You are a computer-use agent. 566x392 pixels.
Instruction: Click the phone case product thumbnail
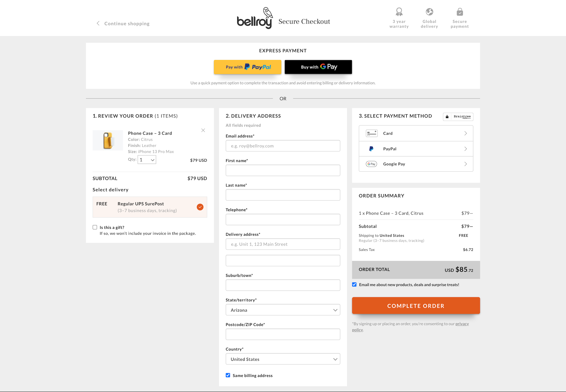108,140
